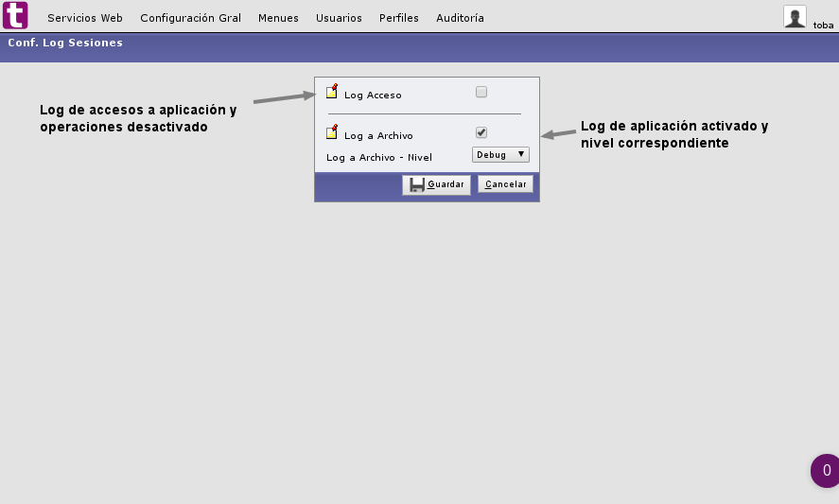The width and height of the screenshot is (839, 504).
Task: Uncheck the Log a Archivo checkbox
Action: [481, 132]
